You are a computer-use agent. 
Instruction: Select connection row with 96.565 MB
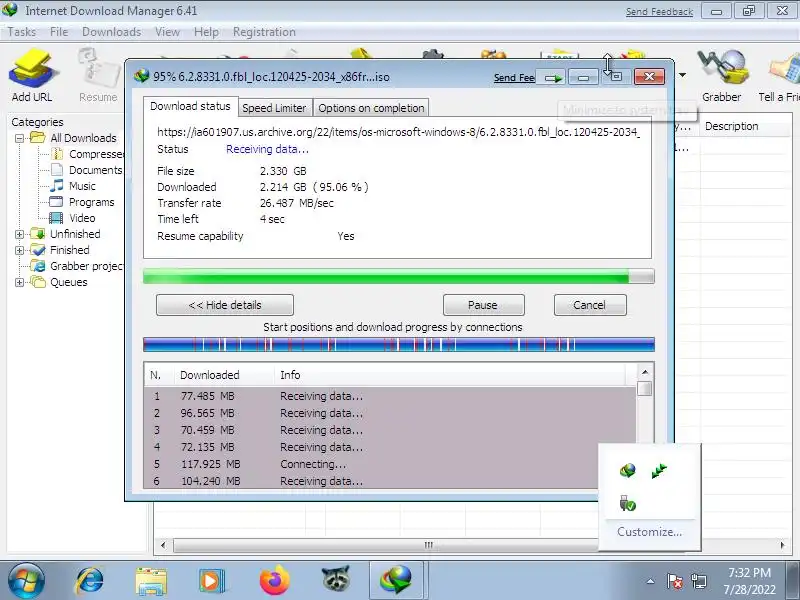390,413
